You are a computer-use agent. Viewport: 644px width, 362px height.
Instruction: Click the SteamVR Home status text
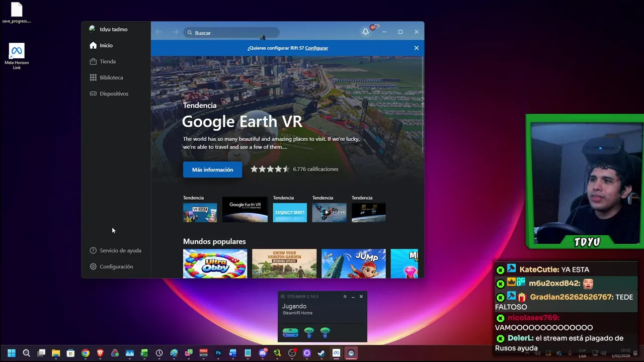297,313
